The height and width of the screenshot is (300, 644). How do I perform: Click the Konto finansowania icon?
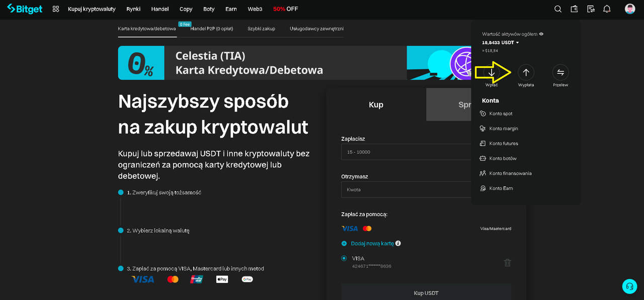click(x=483, y=173)
